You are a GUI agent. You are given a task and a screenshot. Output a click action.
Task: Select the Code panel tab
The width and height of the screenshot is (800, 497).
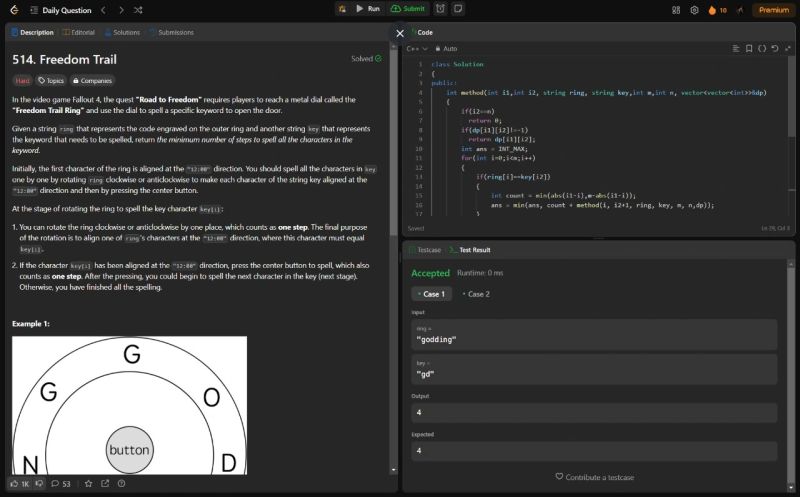click(422, 32)
